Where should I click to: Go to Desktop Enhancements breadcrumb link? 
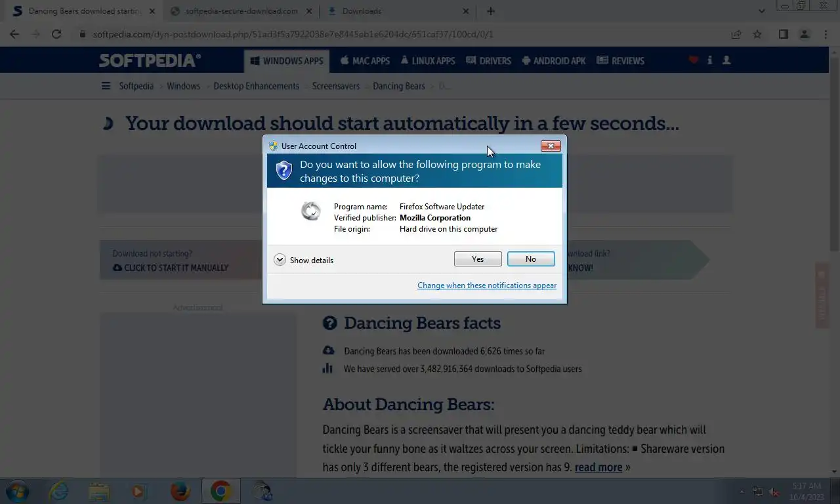tap(256, 86)
